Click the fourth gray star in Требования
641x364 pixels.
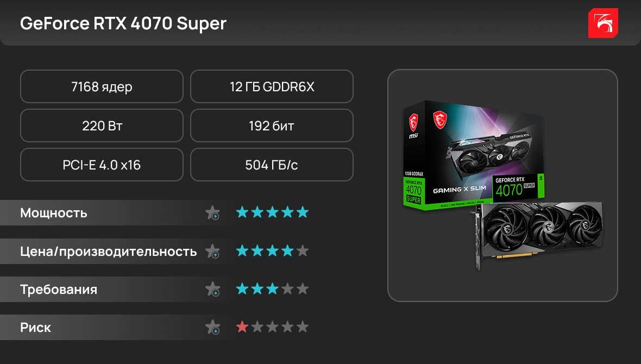click(287, 288)
